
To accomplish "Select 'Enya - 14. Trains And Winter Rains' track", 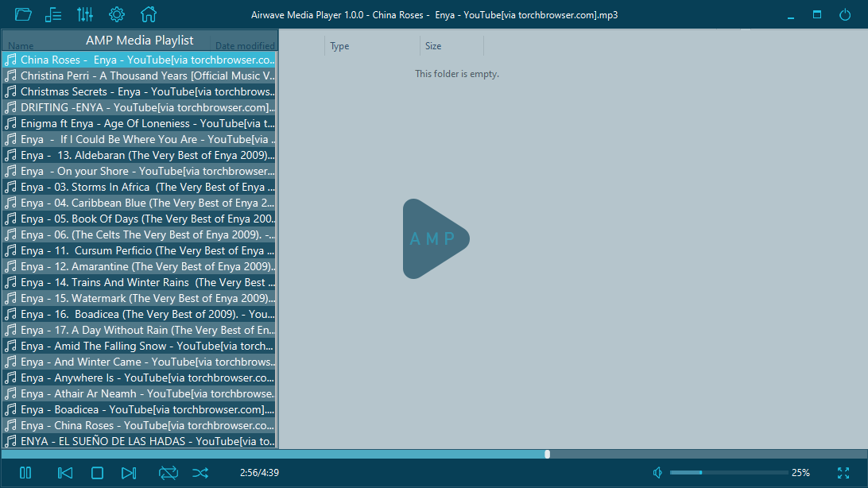I will [140, 283].
